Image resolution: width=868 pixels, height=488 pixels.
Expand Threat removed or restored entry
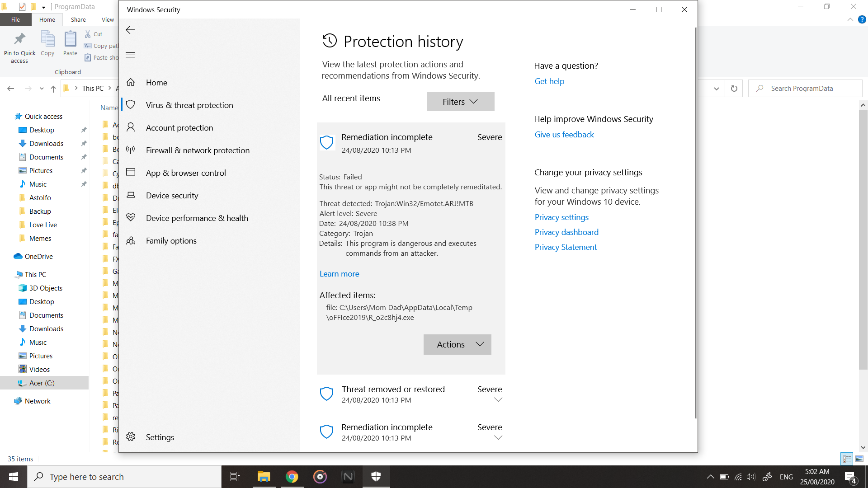[x=498, y=400]
